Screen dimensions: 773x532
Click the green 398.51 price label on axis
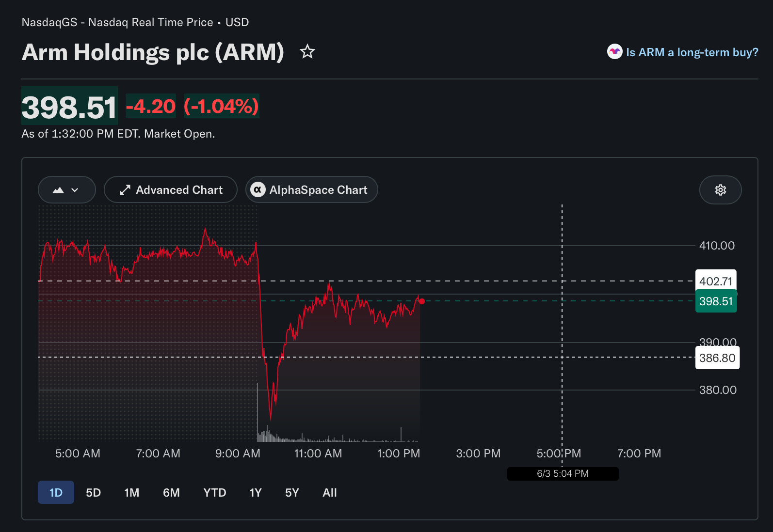click(716, 301)
